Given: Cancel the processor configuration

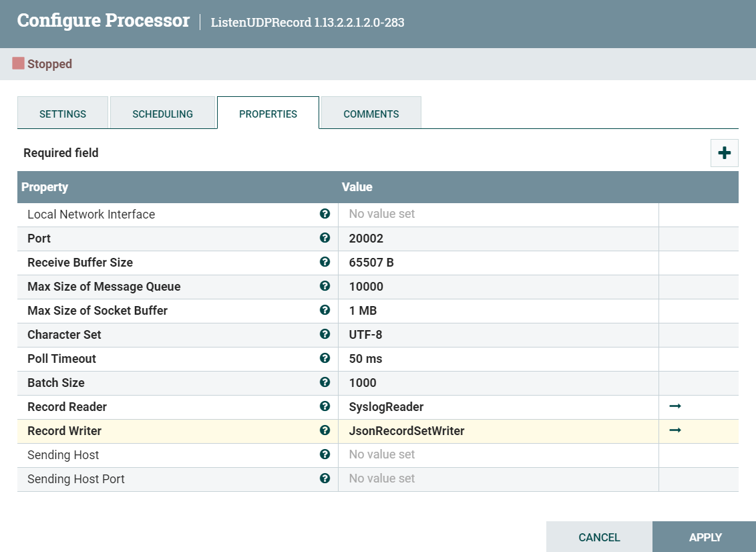Looking at the screenshot, I should 599,537.
